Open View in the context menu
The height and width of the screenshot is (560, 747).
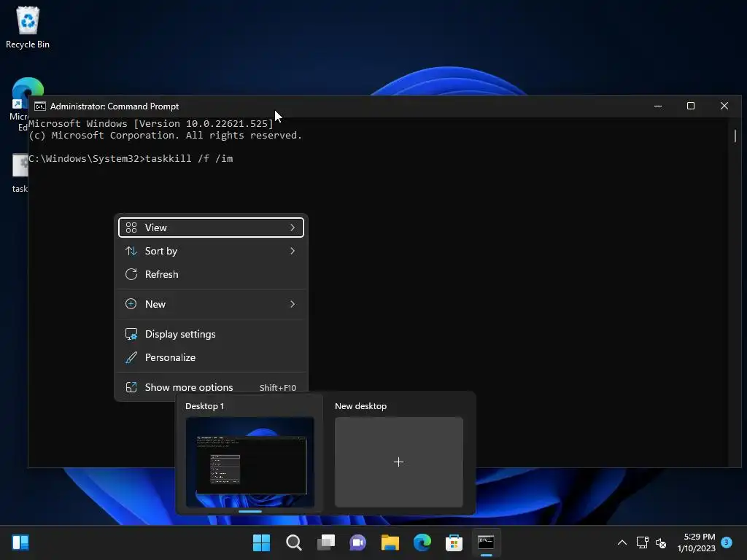click(x=211, y=227)
